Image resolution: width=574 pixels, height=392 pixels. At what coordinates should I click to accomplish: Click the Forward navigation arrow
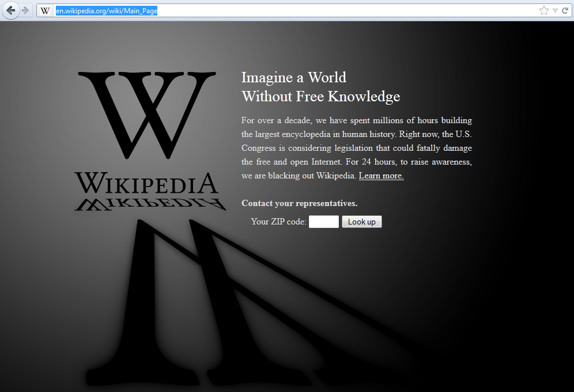pos(25,10)
